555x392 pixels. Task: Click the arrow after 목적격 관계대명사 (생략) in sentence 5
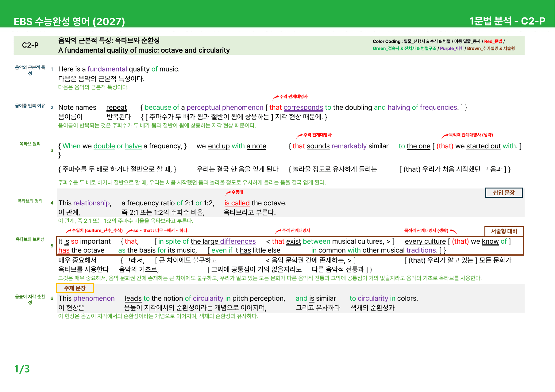tap(453, 231)
